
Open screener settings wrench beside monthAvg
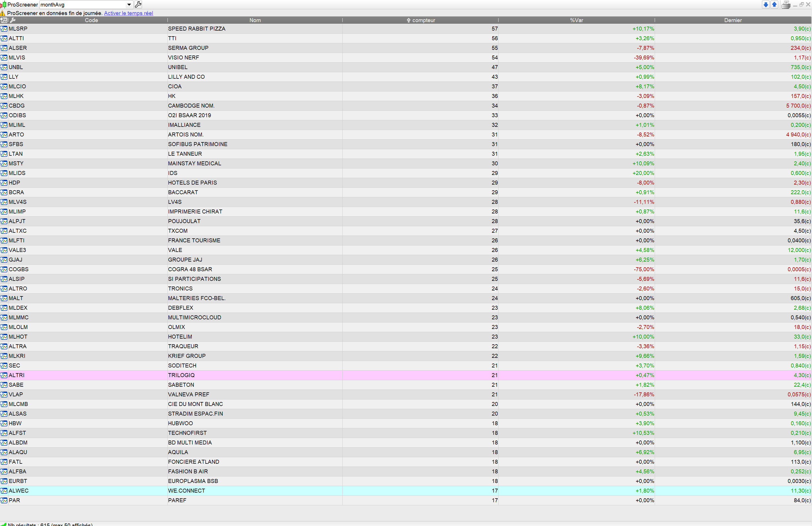[x=138, y=5]
